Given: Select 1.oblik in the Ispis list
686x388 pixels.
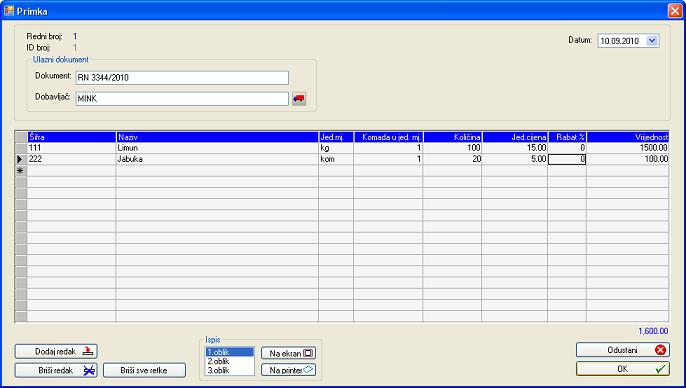Looking at the screenshot, I should pyautogui.click(x=230, y=352).
